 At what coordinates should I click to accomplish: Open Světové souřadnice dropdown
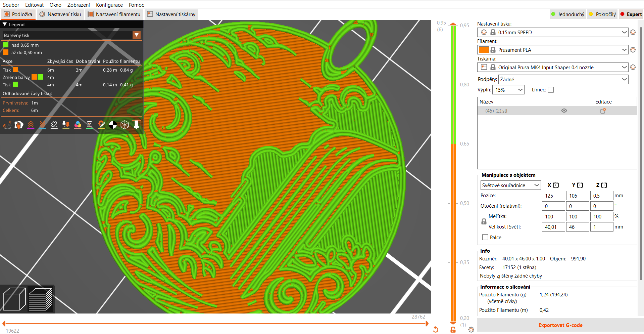[x=510, y=185]
